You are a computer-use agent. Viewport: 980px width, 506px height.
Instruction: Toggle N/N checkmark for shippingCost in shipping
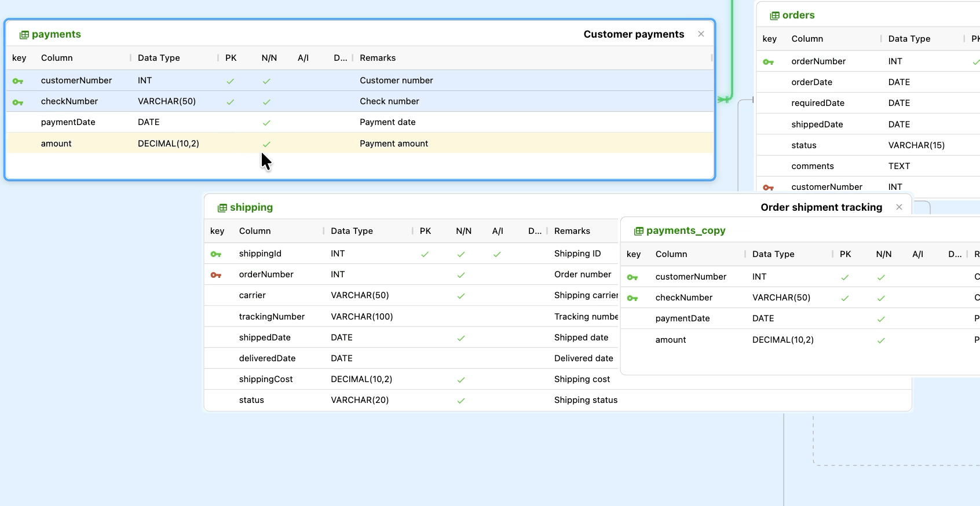click(461, 380)
